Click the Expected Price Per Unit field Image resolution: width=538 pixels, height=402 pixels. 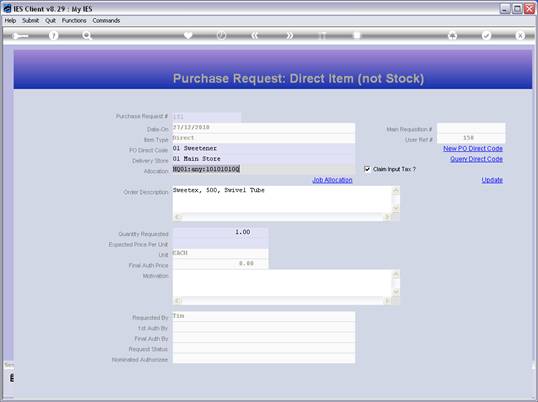220,244
